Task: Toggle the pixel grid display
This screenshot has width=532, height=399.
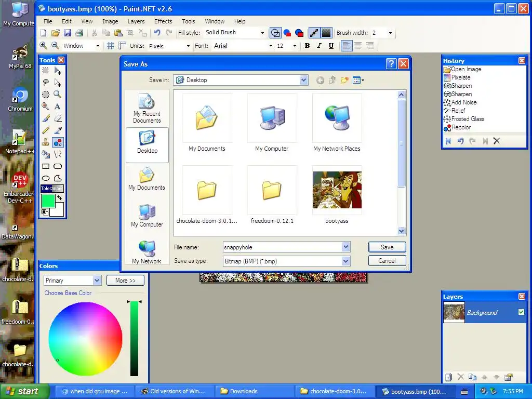Action: pos(111,46)
